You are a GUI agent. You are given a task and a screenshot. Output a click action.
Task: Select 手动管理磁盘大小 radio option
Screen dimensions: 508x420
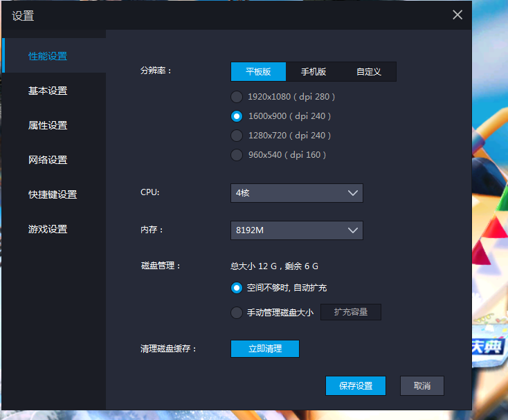click(237, 313)
